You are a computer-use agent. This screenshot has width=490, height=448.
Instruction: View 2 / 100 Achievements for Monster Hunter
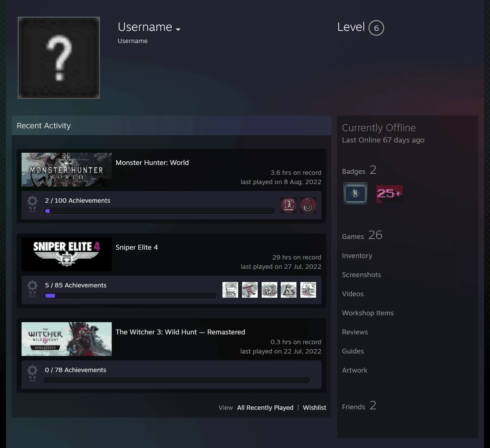click(78, 201)
